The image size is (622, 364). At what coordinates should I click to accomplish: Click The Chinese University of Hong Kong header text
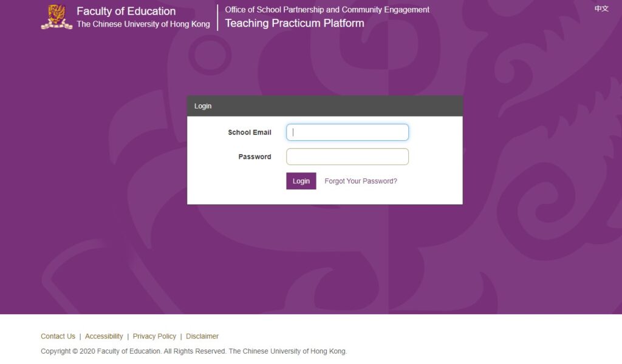[143, 24]
